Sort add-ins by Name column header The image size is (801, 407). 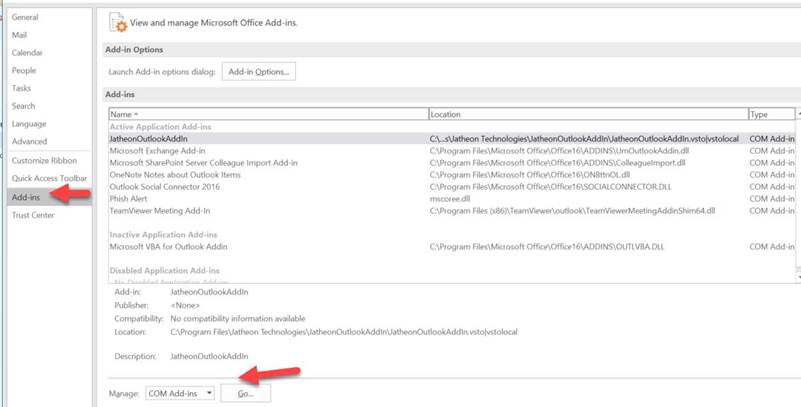[269, 114]
